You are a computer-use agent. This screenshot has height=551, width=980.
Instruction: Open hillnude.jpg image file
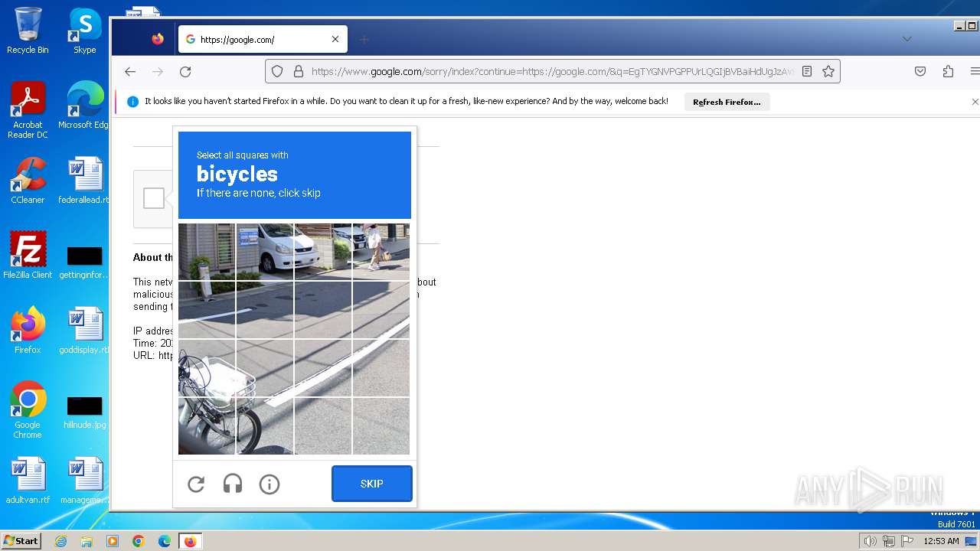(85, 412)
